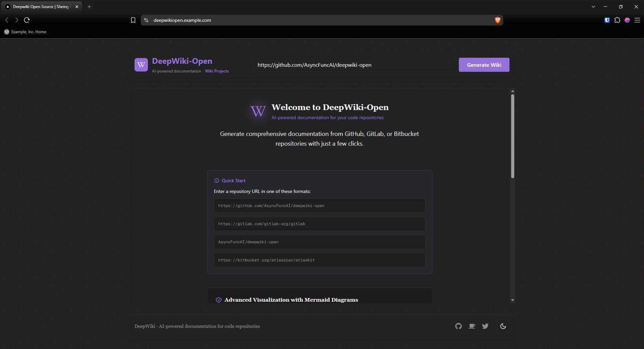Expand the tab search dropdown arrow
This screenshot has width=644, height=349.
click(593, 7)
